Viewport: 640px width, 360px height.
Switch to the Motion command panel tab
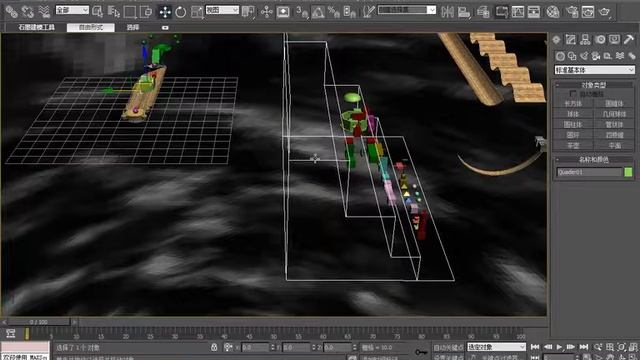(600, 40)
